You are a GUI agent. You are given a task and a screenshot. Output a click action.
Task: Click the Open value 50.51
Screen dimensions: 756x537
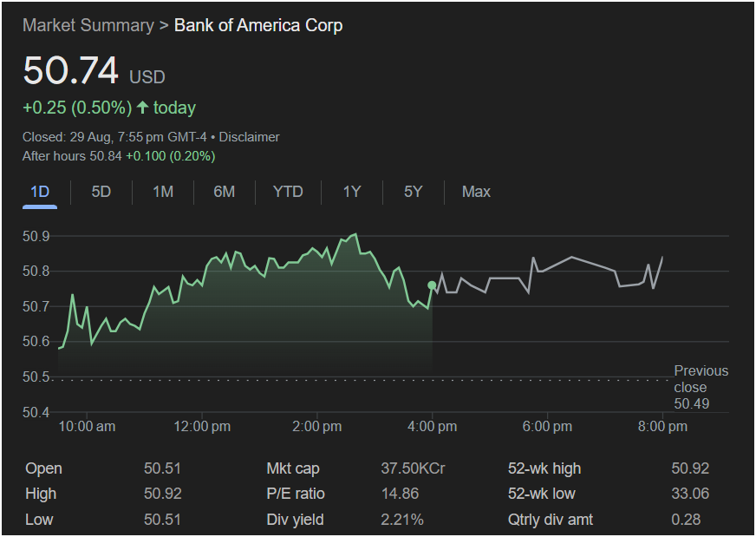point(162,468)
